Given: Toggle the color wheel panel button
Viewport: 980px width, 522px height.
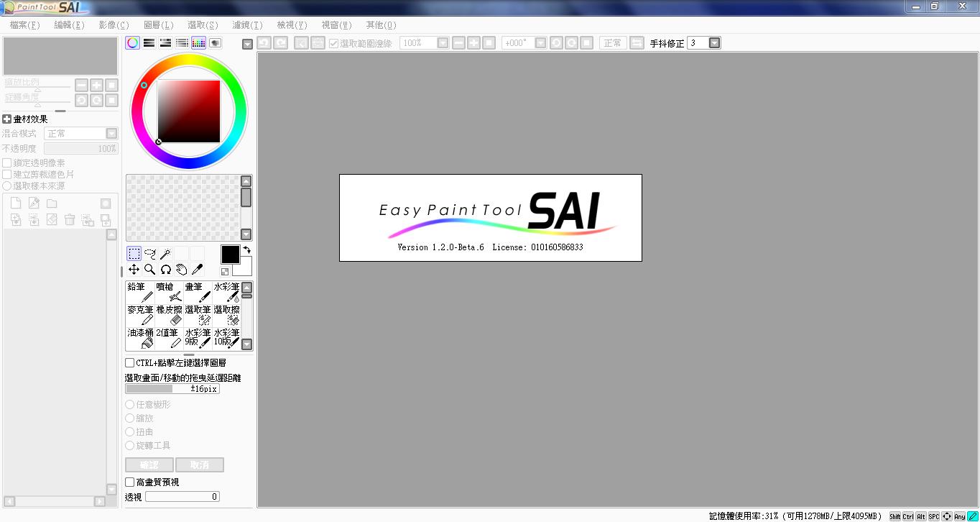Looking at the screenshot, I should pyautogui.click(x=133, y=43).
